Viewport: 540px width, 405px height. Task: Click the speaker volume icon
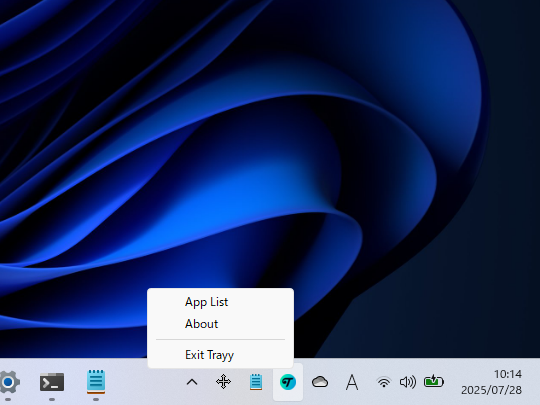[408, 382]
